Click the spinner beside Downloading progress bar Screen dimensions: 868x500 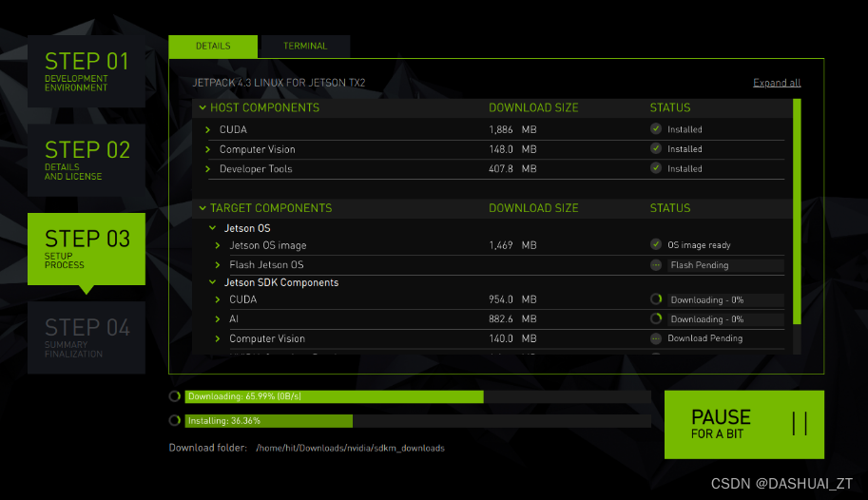(x=175, y=396)
